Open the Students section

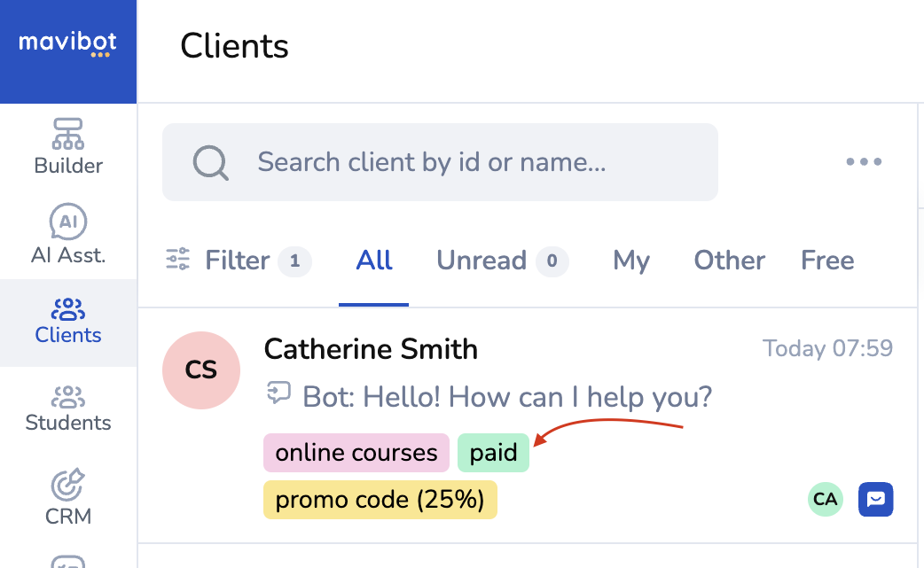68,408
